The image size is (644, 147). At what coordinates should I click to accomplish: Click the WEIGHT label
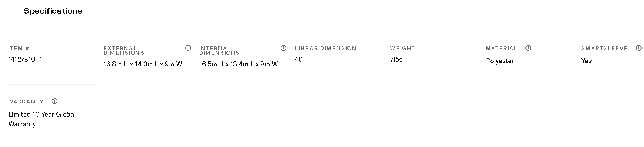click(402, 48)
